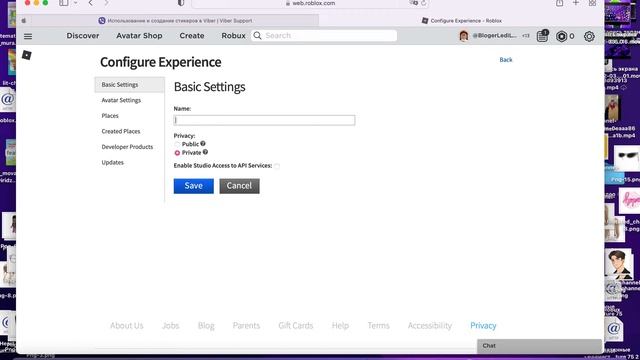Click the translate icon in address bar
The height and width of the screenshot is (360, 640).
point(413,3)
